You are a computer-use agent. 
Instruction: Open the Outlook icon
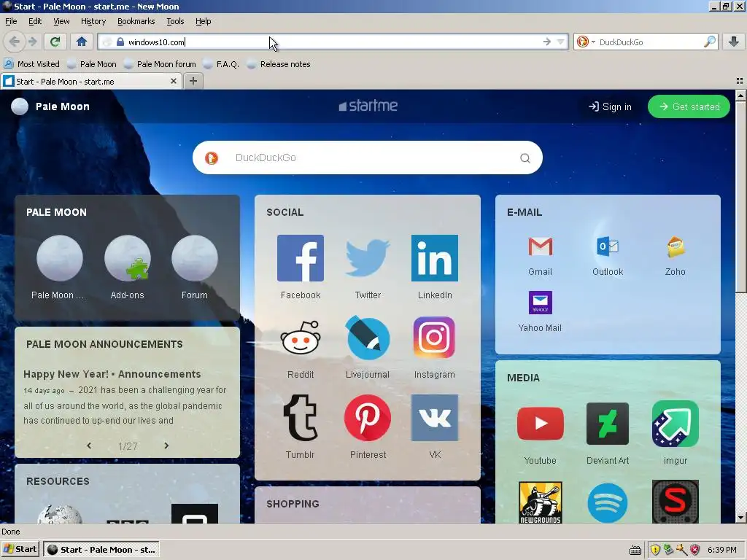608,246
